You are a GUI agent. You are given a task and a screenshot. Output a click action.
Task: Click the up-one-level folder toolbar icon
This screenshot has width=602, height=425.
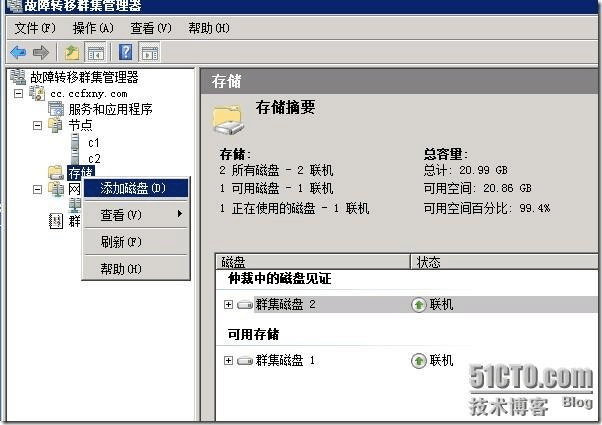pos(71,52)
